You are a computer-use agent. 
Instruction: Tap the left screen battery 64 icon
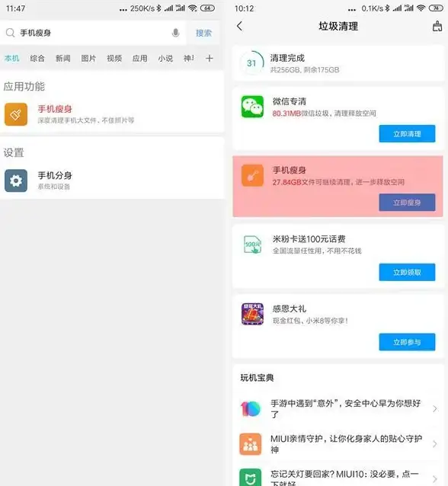tap(207, 8)
